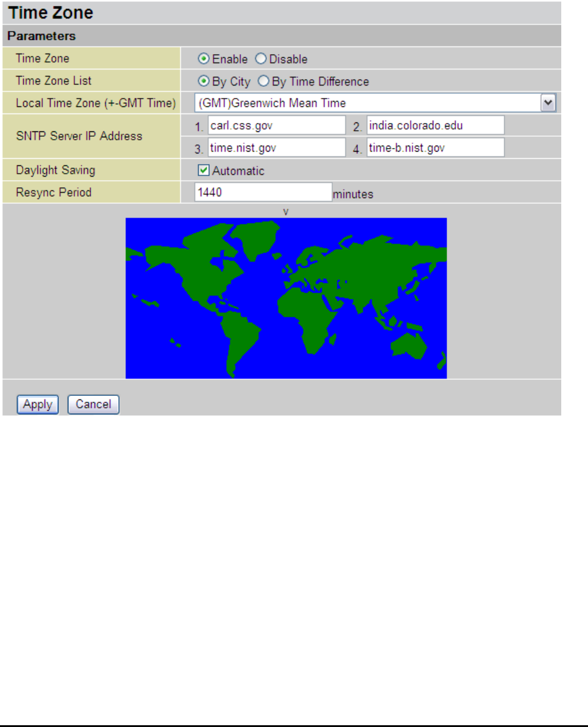Click the 'minutes' unit text
The height and width of the screenshot is (727, 588).
click(353, 194)
